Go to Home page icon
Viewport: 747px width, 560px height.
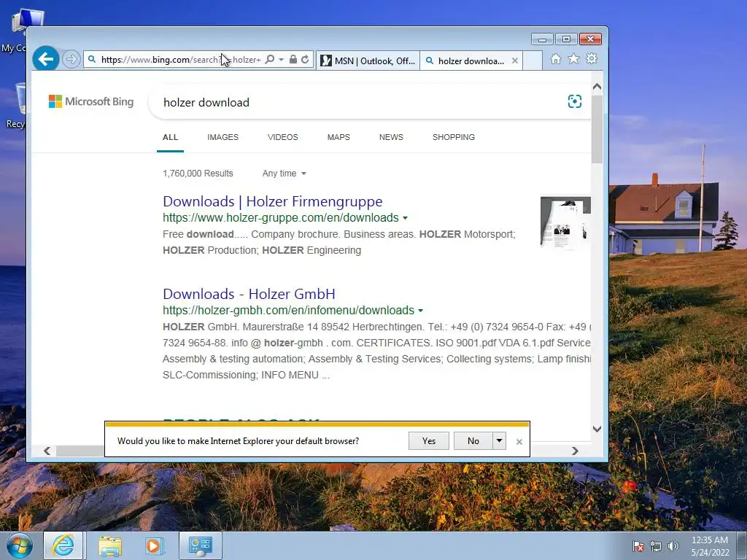[x=555, y=59]
